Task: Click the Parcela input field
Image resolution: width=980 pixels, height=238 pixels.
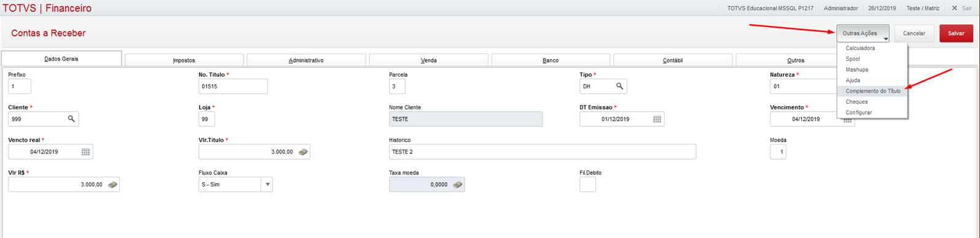Action: 397,86
